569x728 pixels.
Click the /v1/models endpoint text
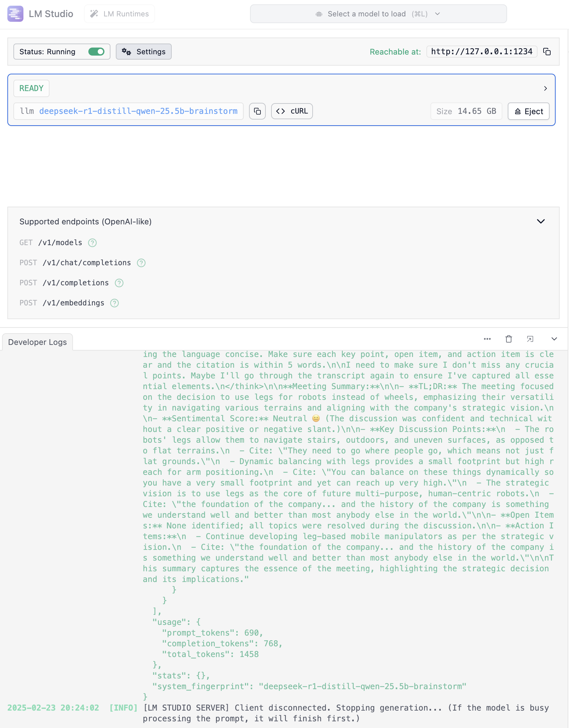pyautogui.click(x=60, y=243)
